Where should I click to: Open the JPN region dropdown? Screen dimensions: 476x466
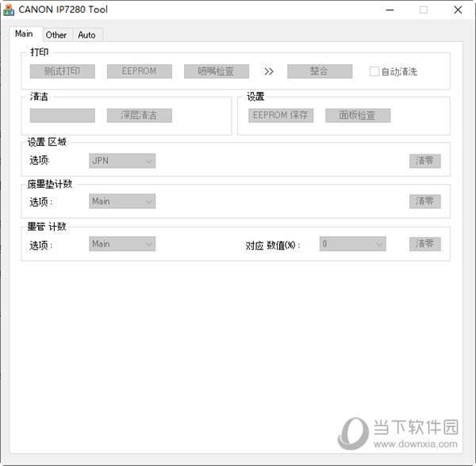(x=122, y=161)
